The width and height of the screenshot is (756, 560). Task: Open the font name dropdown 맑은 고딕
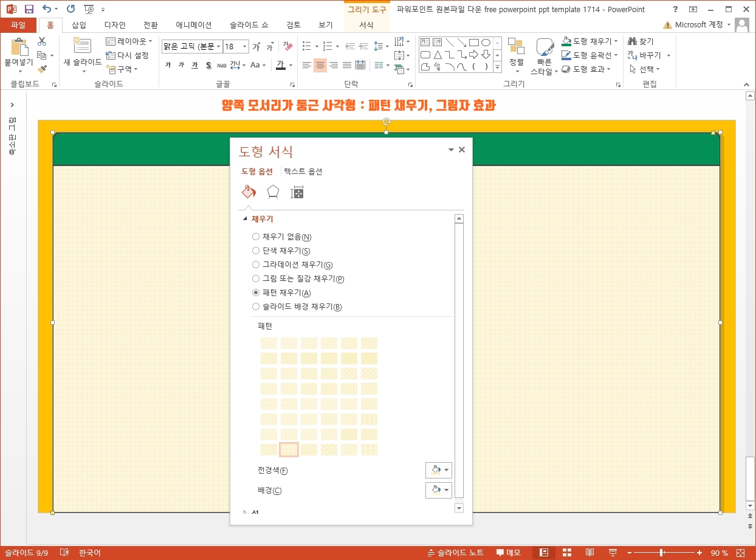(x=218, y=47)
